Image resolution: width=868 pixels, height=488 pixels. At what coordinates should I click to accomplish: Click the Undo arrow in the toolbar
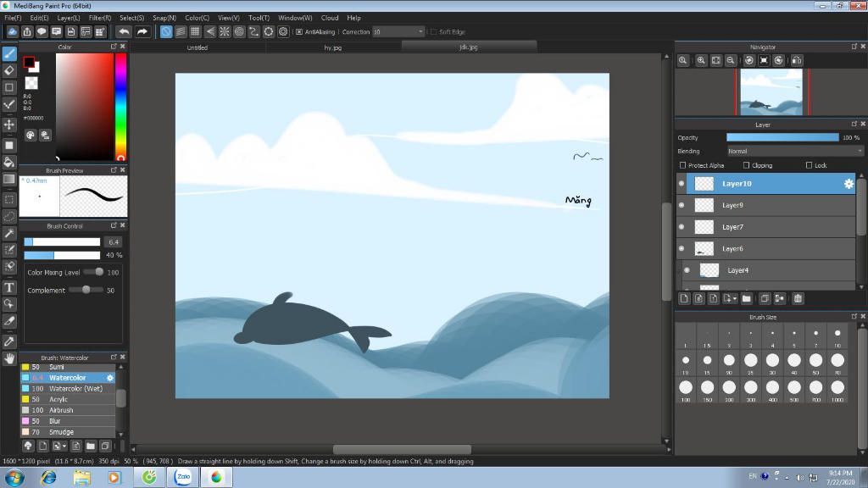pyautogui.click(x=124, y=31)
